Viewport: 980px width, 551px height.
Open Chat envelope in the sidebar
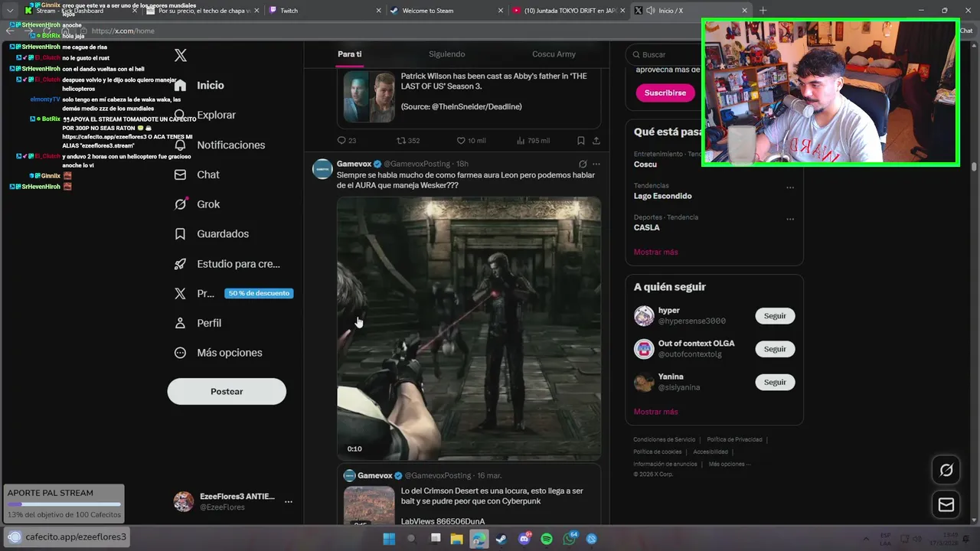click(197, 174)
